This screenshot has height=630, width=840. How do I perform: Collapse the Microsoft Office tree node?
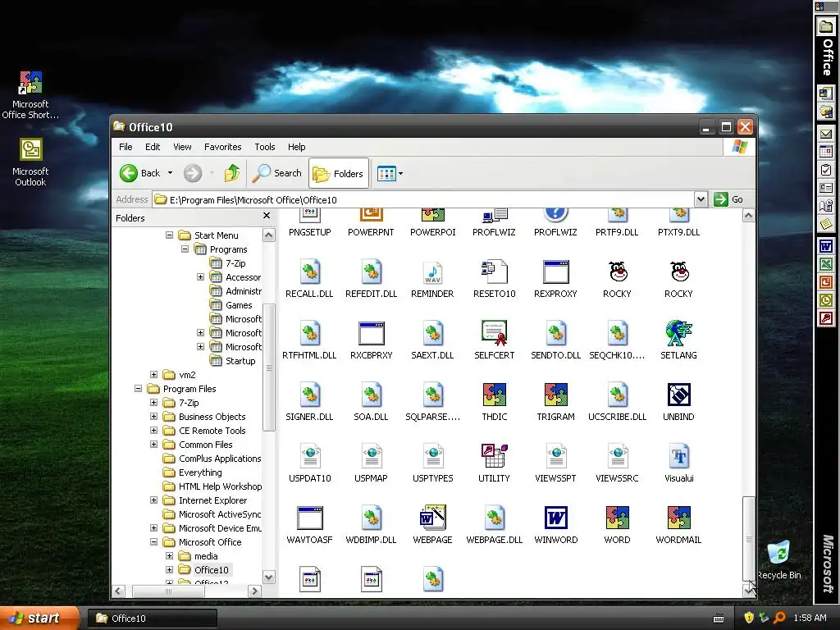(153, 541)
